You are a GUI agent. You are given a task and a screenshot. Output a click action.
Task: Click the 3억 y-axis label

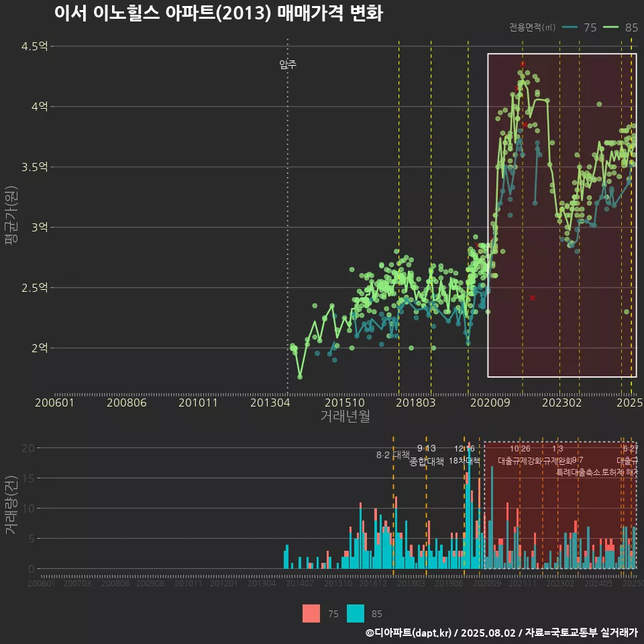(40, 227)
